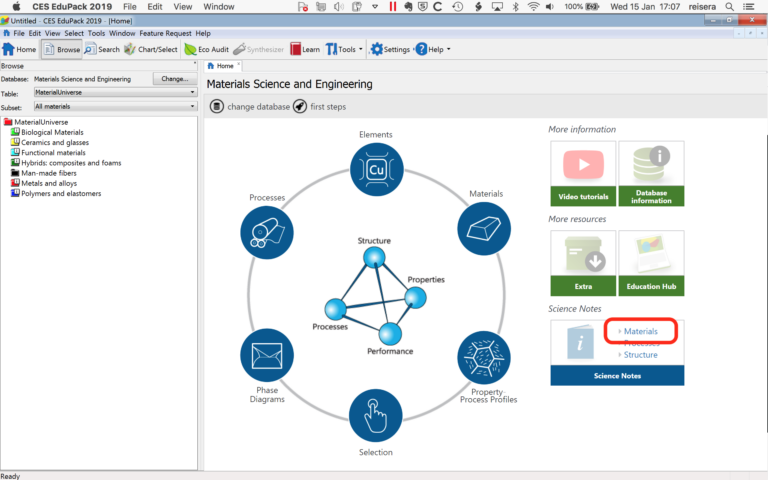Image resolution: width=768 pixels, height=480 pixels.
Task: Open the Feature Request menu
Action: 166,33
